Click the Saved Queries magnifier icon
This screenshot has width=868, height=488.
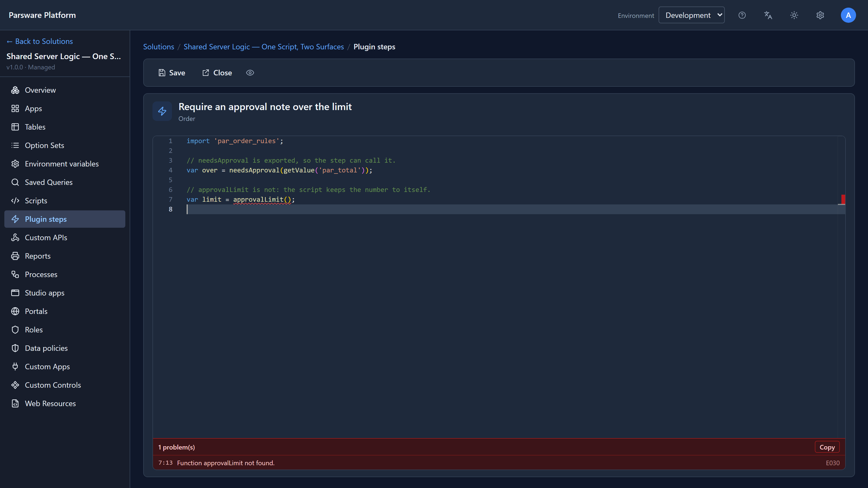(15, 182)
